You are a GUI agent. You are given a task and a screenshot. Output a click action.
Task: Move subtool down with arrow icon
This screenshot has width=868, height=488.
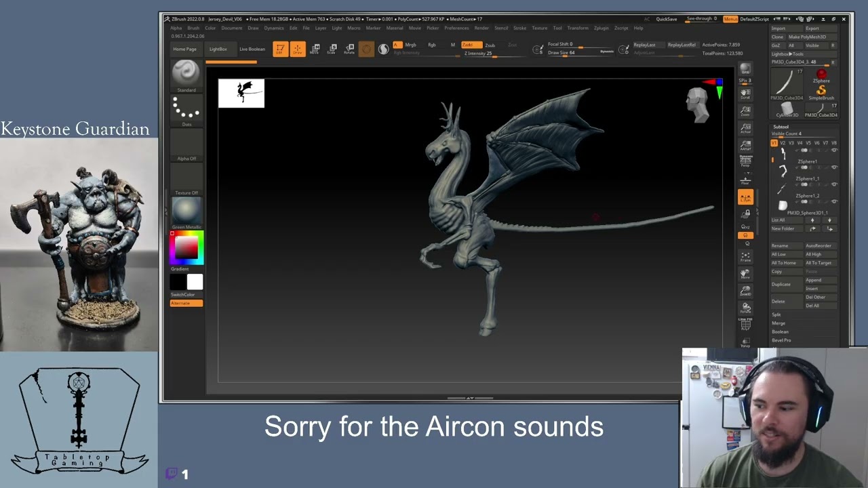tap(829, 220)
